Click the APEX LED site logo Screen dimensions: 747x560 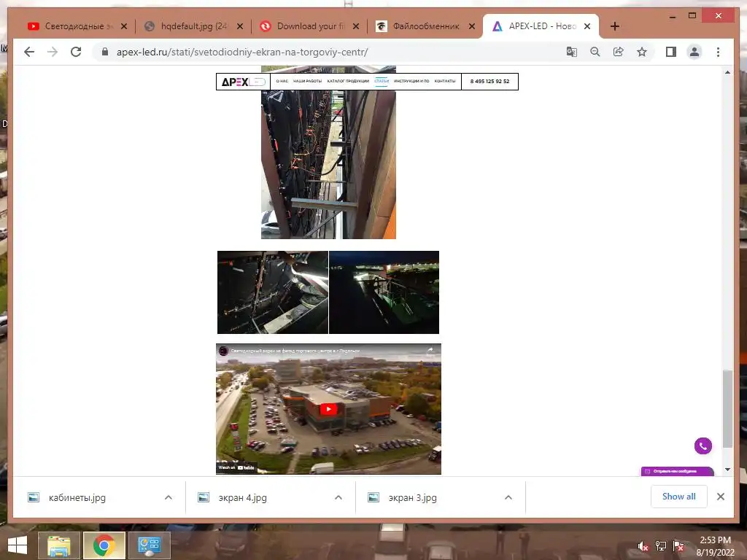pyautogui.click(x=244, y=82)
